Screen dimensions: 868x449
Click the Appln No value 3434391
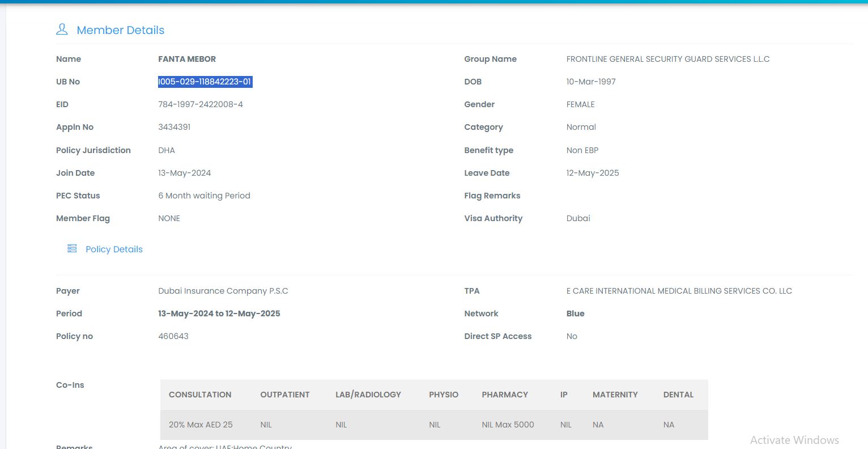click(x=175, y=127)
